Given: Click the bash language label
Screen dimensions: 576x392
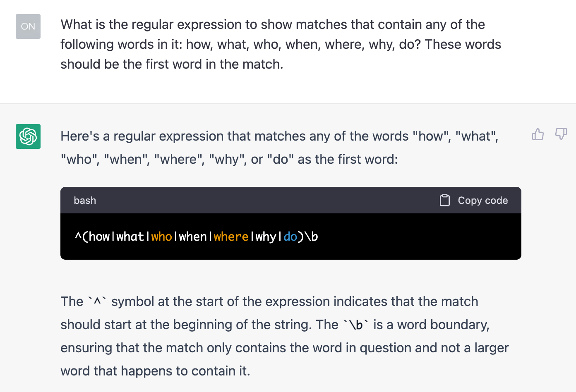Looking at the screenshot, I should (x=85, y=201).
